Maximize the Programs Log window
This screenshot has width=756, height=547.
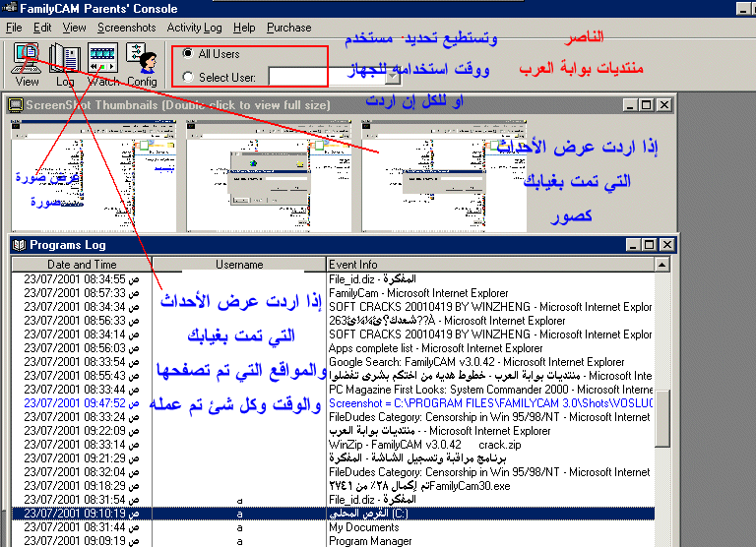point(650,245)
